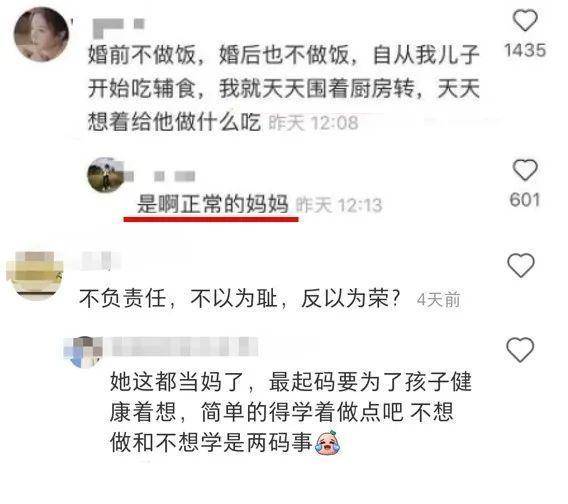Like the 不负责任 comment from 4天前
The width and height of the screenshot is (568, 504).
point(521,265)
